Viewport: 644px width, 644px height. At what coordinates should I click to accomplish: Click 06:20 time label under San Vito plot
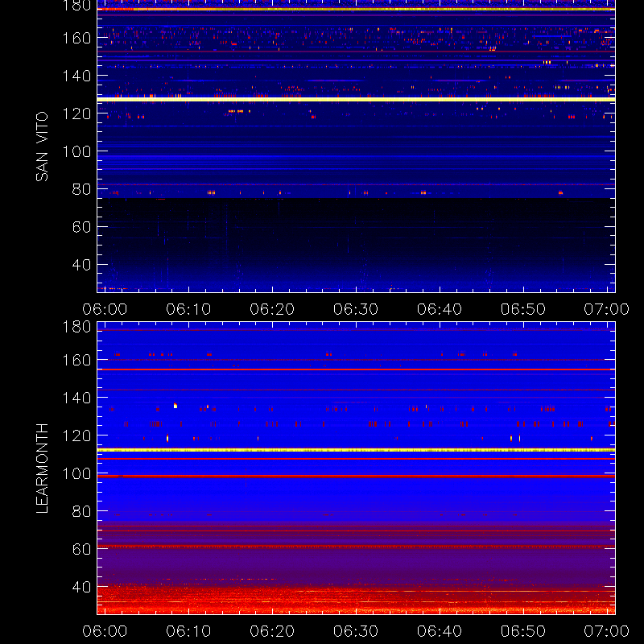pos(272,309)
